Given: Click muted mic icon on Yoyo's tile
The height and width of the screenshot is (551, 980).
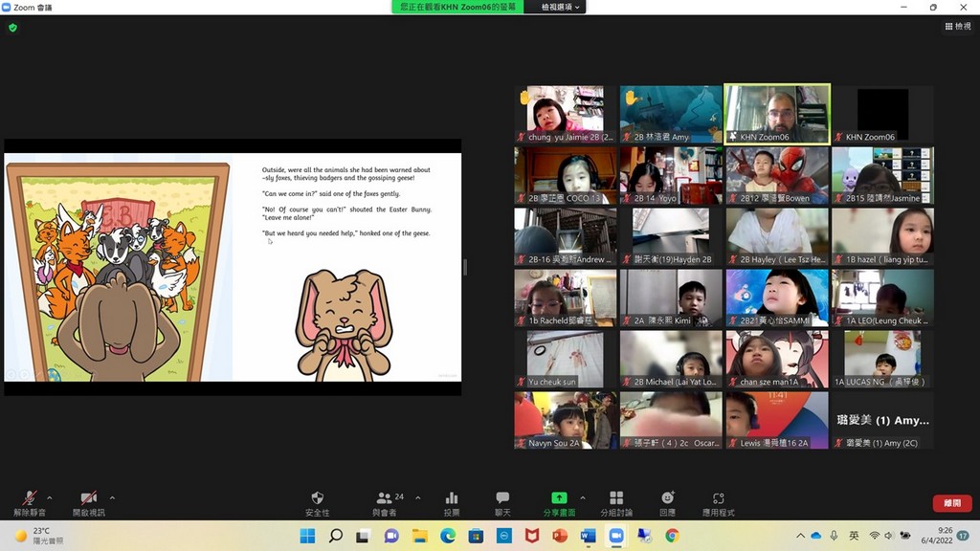Looking at the screenshot, I should (x=627, y=198).
